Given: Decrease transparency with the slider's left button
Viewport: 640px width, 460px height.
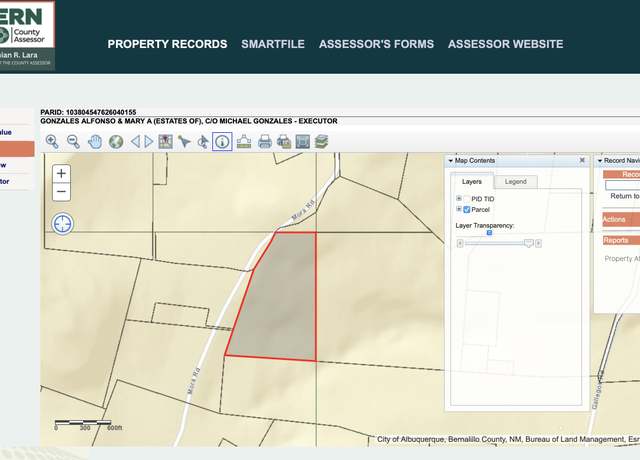Looking at the screenshot, I should [460, 244].
